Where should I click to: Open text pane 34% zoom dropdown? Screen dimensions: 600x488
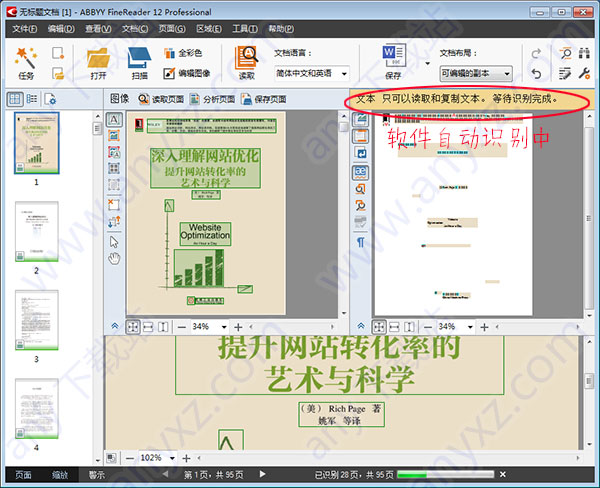(470, 327)
